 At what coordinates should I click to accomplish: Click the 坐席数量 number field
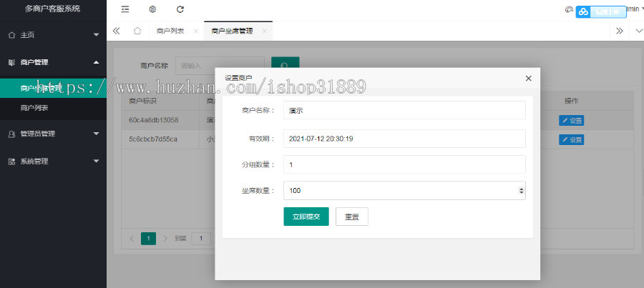(404, 191)
